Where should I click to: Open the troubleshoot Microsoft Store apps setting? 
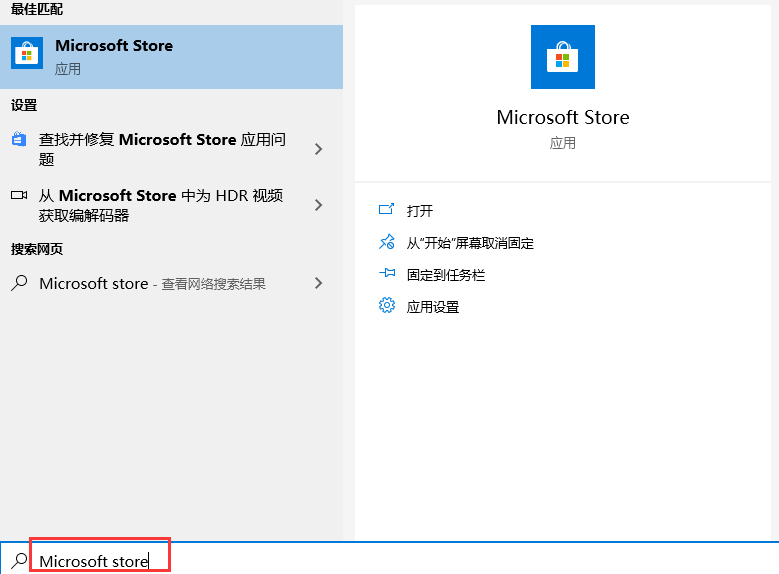tap(171, 149)
